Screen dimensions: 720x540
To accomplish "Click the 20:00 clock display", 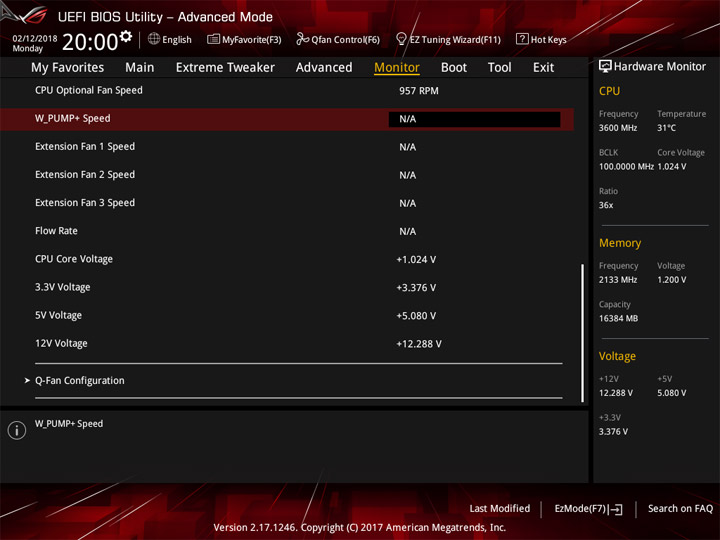I will (90, 42).
